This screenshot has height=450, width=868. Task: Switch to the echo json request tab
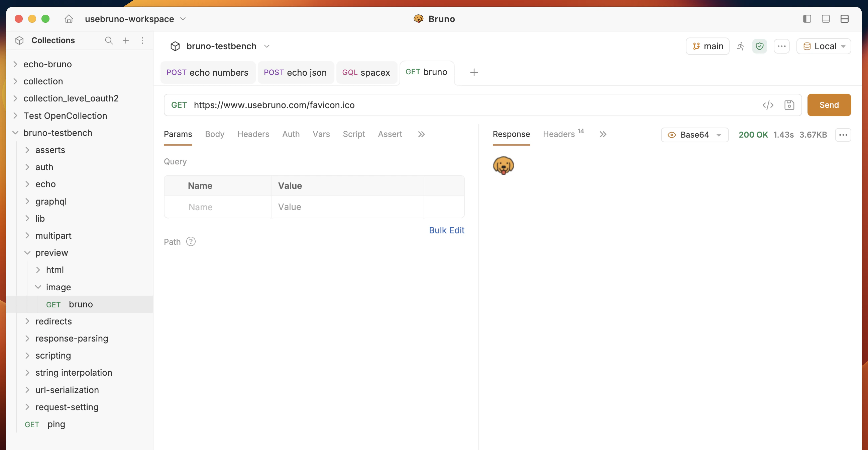(296, 72)
